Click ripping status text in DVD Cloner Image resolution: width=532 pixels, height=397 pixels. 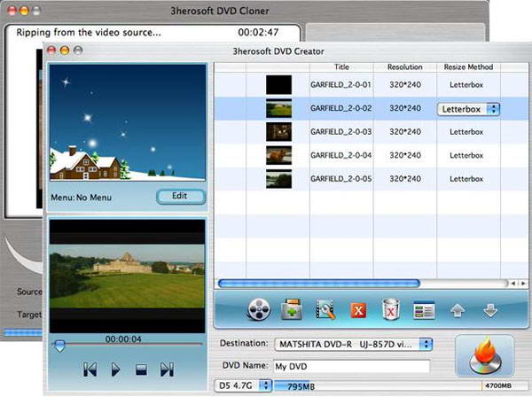click(x=89, y=33)
